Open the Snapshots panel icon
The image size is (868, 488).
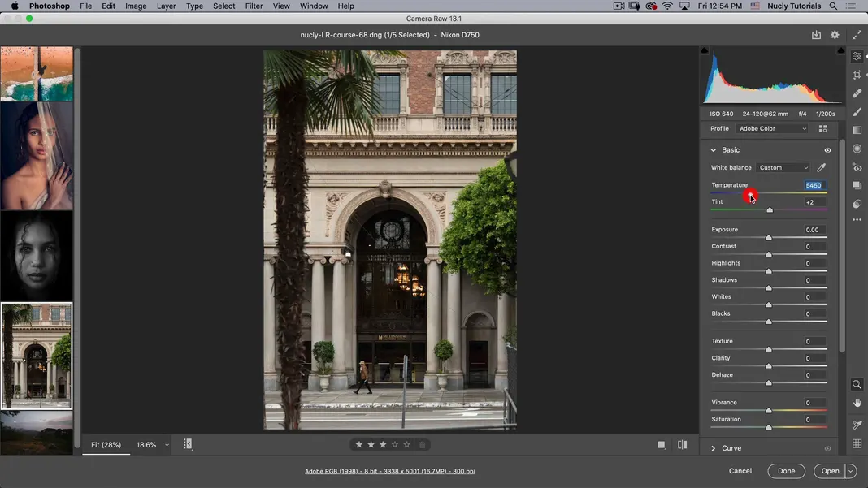[857, 185]
